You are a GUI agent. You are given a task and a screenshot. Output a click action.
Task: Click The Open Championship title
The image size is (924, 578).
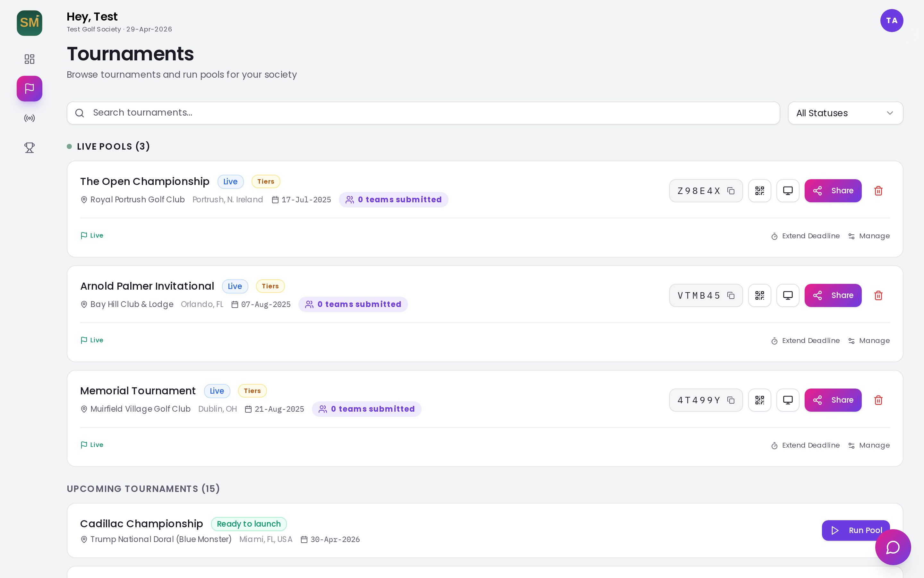point(145,181)
